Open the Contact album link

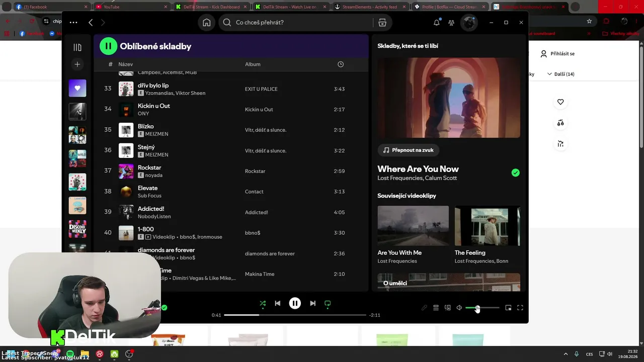[x=254, y=192]
